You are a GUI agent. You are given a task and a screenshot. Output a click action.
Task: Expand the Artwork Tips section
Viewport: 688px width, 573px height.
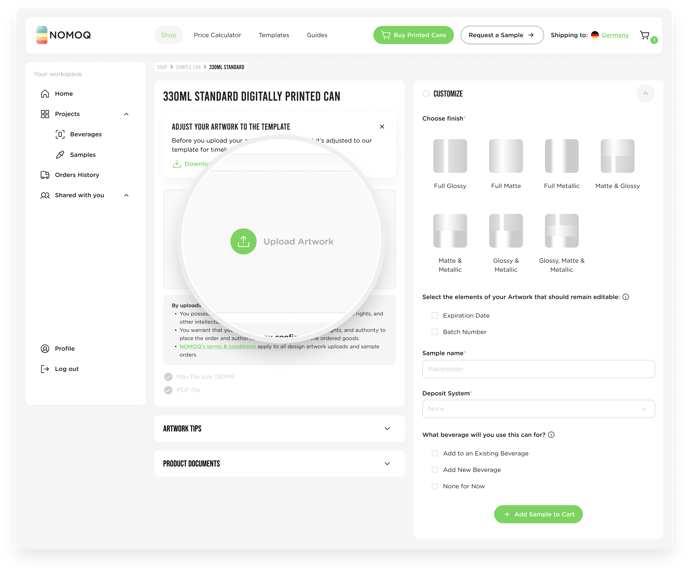coord(280,429)
